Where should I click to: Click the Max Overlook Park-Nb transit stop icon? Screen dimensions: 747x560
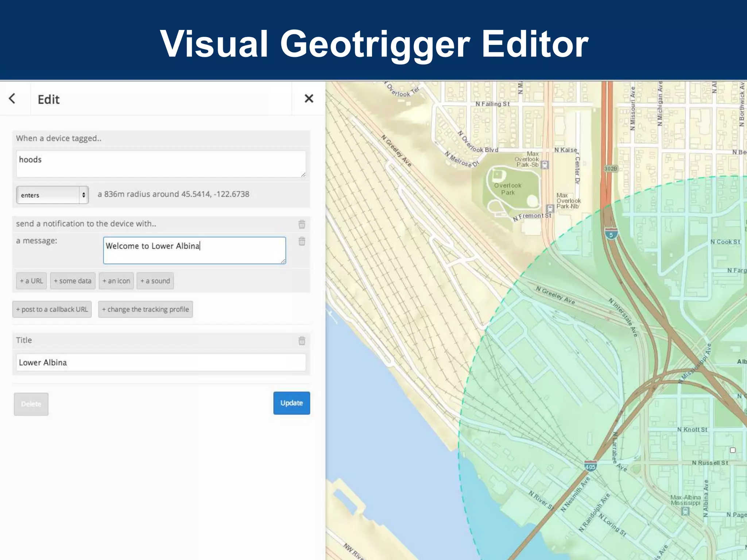(550, 209)
